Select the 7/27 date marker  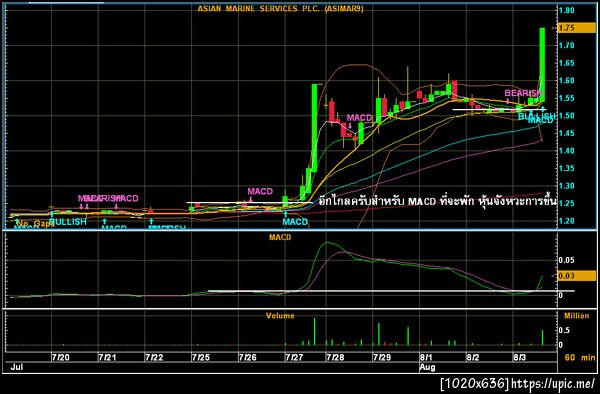pos(294,358)
